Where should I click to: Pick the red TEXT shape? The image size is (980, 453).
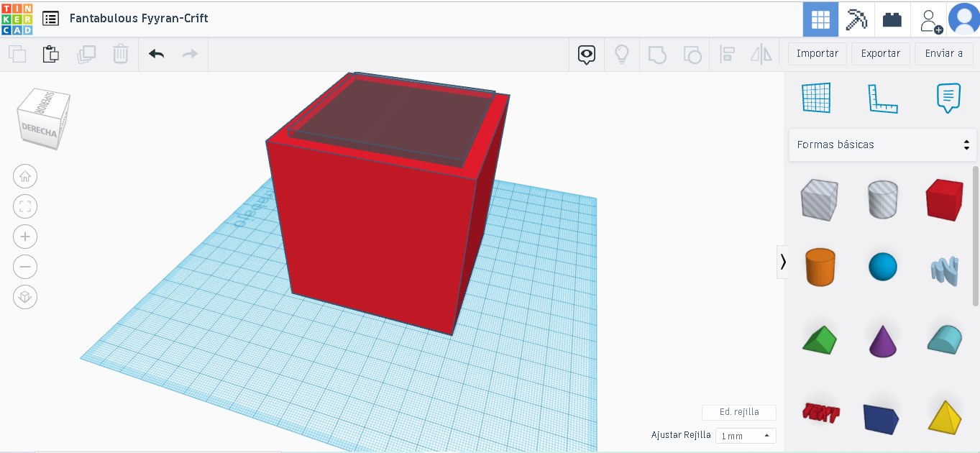(820, 413)
